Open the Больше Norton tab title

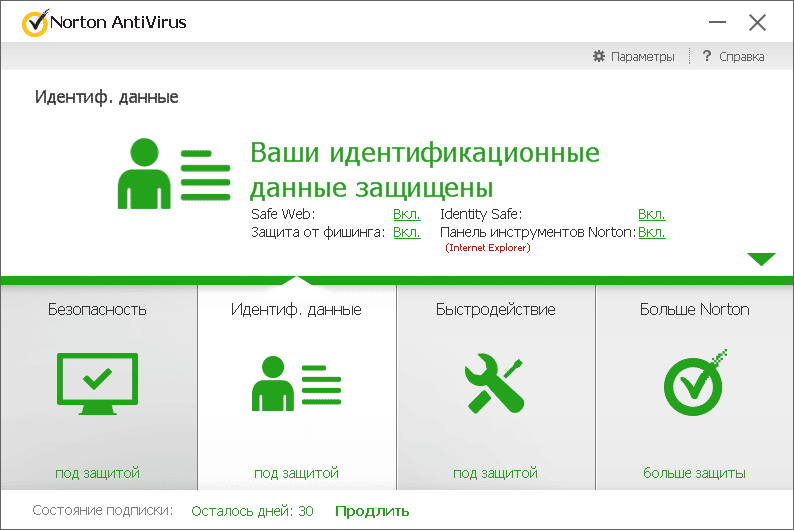click(x=694, y=309)
